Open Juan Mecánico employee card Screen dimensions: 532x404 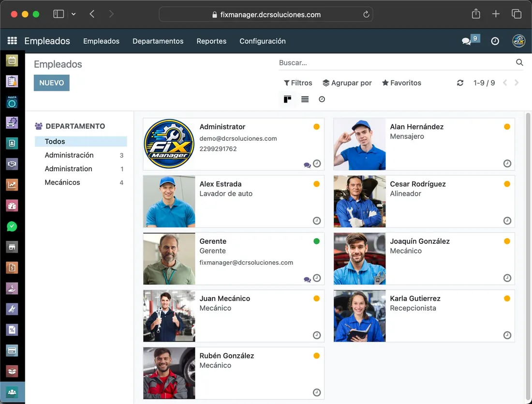[234, 316]
